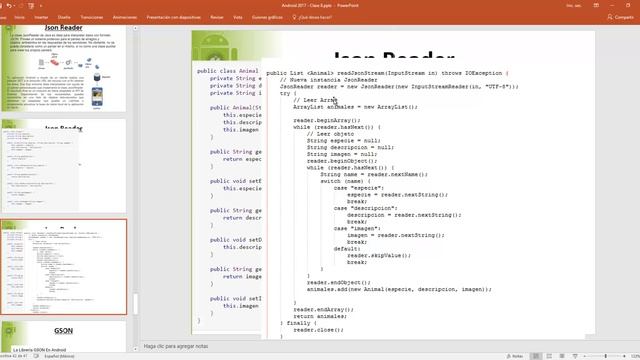The image size is (640, 360).
Task: Click the thumbnail pane scrollbar handle
Action: pos(136,304)
